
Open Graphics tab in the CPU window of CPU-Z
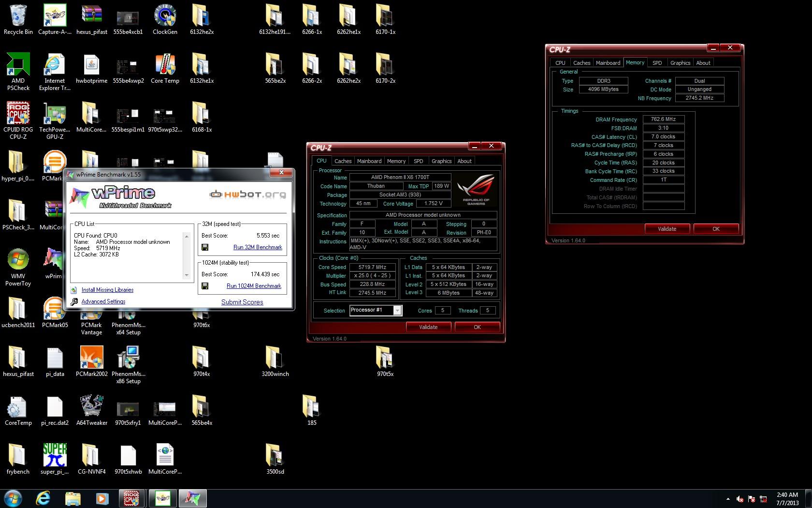[441, 161]
